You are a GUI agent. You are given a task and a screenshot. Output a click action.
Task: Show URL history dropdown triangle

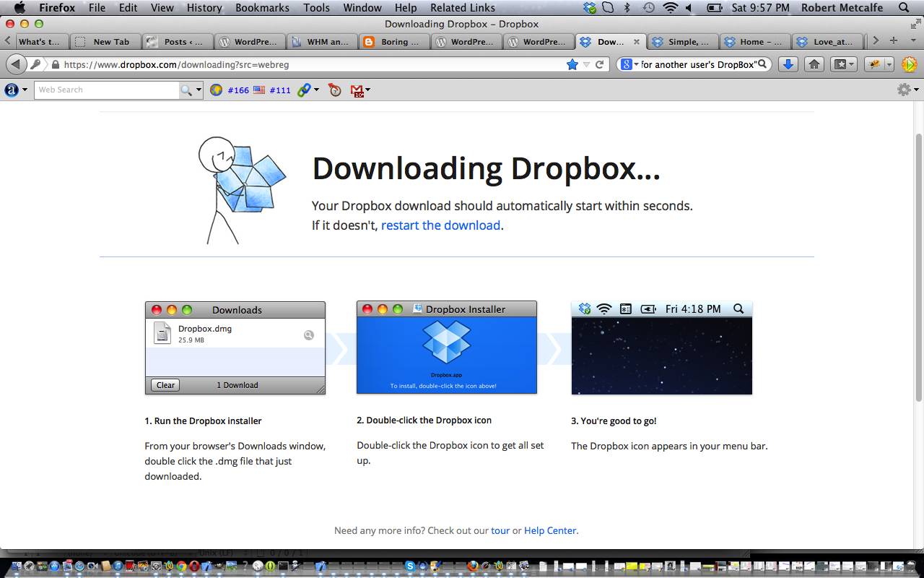586,64
